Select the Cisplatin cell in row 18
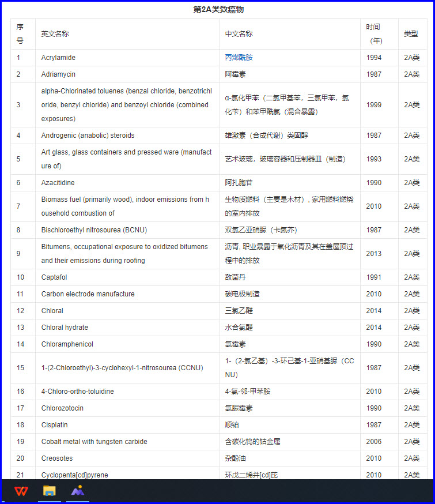This screenshot has height=504, width=435. [x=54, y=425]
